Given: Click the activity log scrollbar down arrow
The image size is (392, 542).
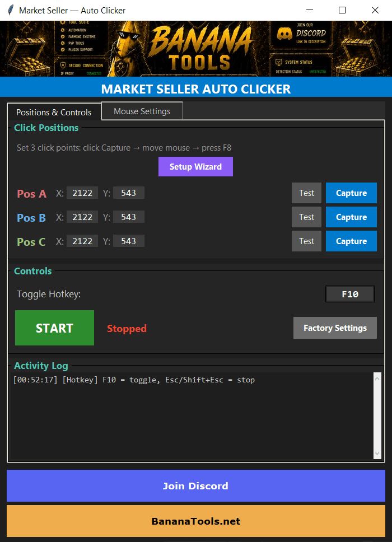Looking at the screenshot, I should click(377, 453).
